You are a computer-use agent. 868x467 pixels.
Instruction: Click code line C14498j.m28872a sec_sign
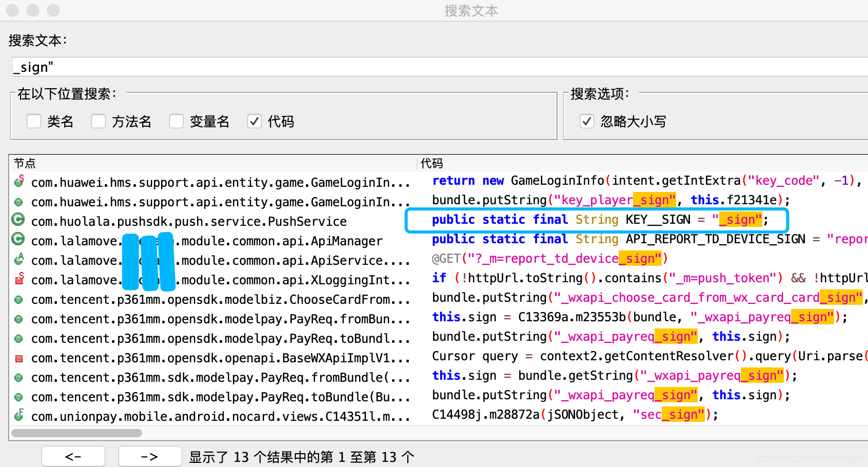point(575,415)
